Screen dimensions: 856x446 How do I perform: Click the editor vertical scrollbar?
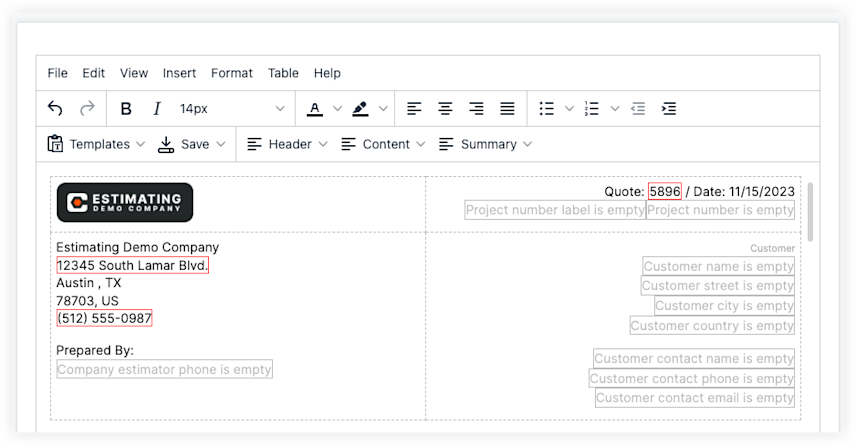[x=810, y=212]
